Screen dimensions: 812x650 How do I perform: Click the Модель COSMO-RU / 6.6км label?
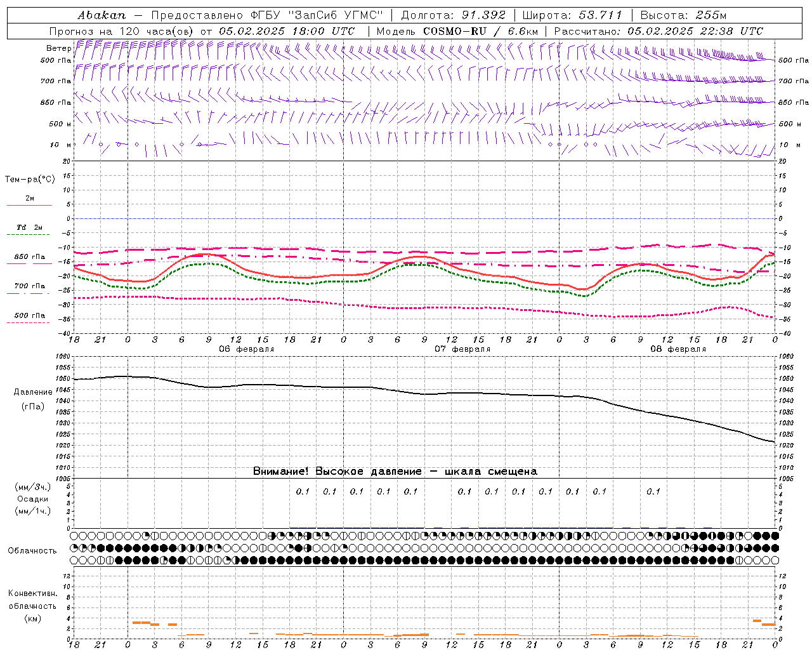[457, 31]
